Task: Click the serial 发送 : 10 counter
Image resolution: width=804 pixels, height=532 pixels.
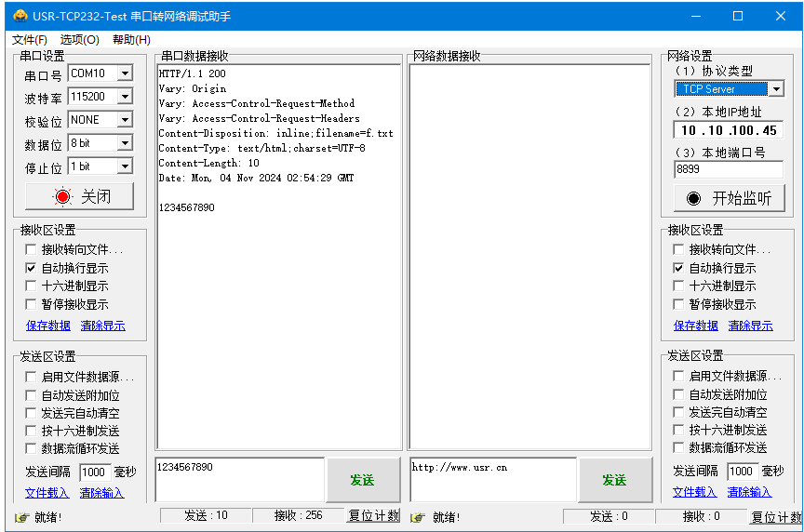Action: pos(206,515)
